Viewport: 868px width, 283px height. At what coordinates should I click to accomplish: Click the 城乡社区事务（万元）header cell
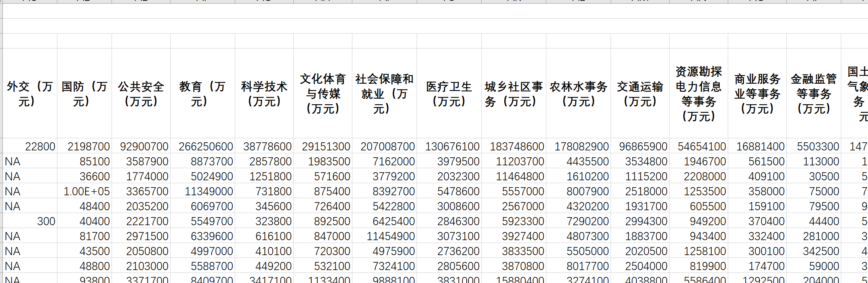514,93
